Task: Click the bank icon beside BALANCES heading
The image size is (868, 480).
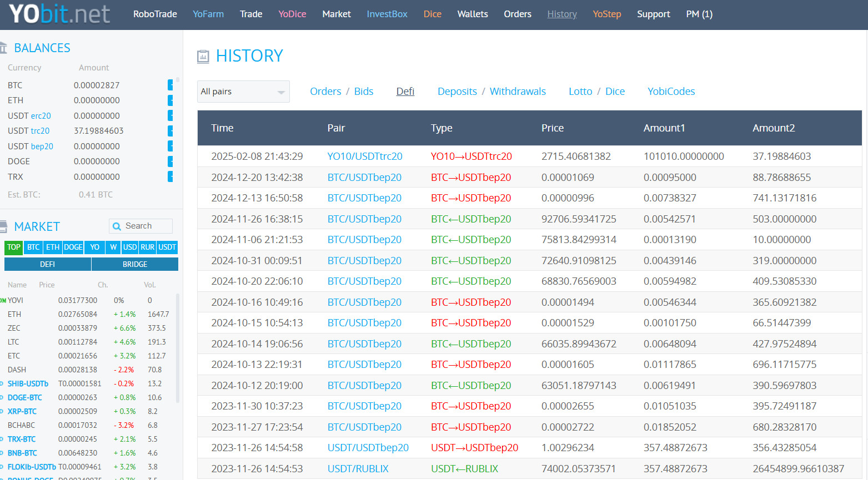Action: coord(3,48)
